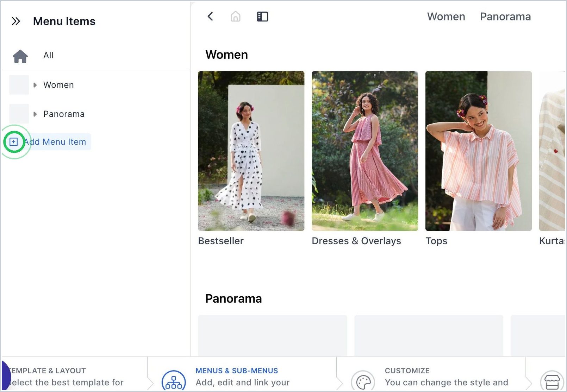567x392 pixels.
Task: Click the Panorama section heading
Action: coord(233,299)
